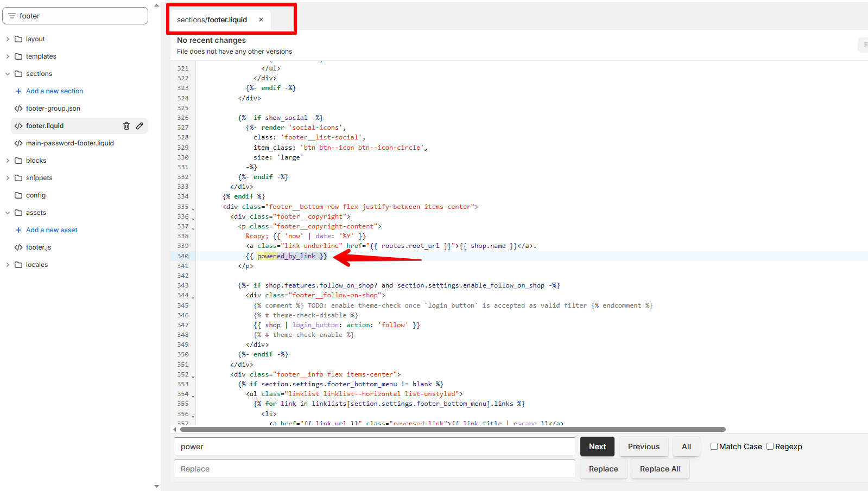Image resolution: width=868 pixels, height=491 pixels.
Task: Click Add a new asset link
Action: point(52,230)
